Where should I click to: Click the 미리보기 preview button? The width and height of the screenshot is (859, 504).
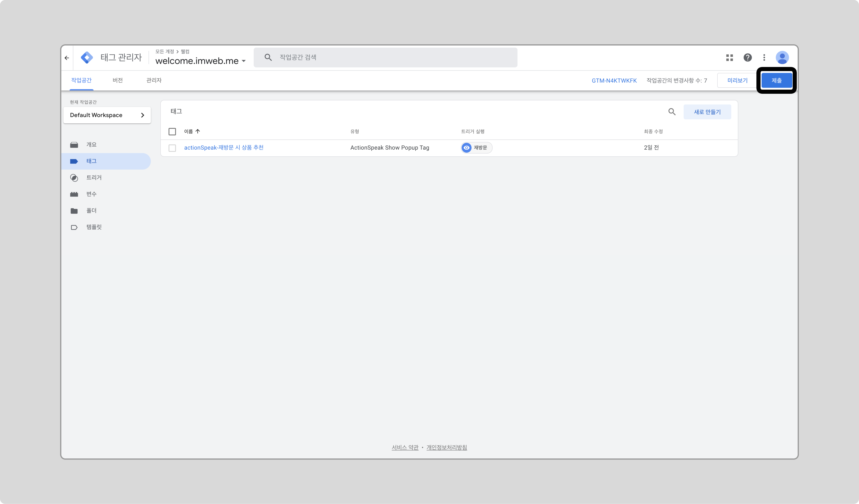pos(737,80)
